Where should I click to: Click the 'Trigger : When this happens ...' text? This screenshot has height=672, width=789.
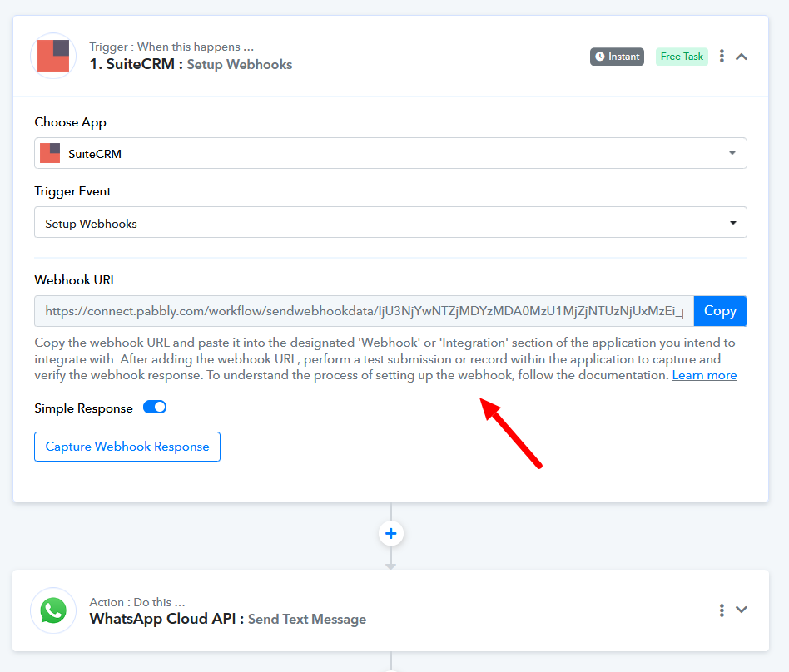pos(171,47)
